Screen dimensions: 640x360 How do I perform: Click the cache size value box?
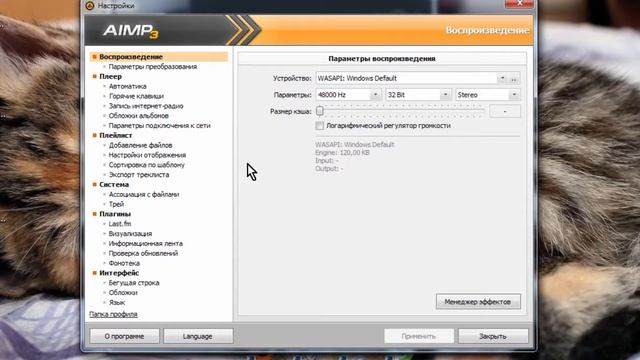click(x=505, y=111)
